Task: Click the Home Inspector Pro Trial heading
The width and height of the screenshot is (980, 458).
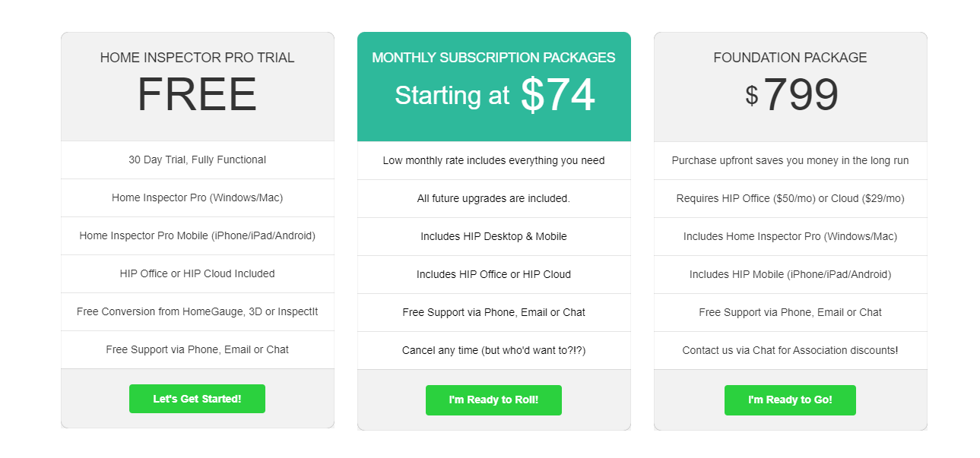Action: tap(197, 58)
